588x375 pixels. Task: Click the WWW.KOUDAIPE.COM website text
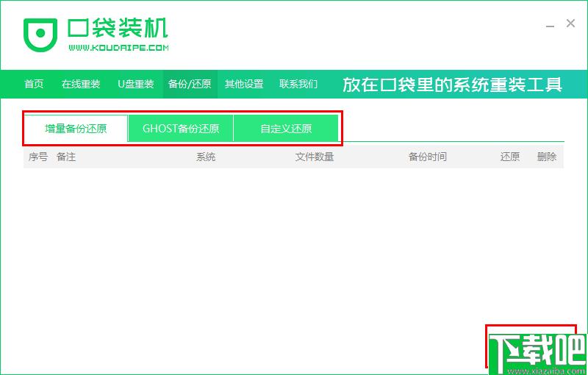coord(118,48)
